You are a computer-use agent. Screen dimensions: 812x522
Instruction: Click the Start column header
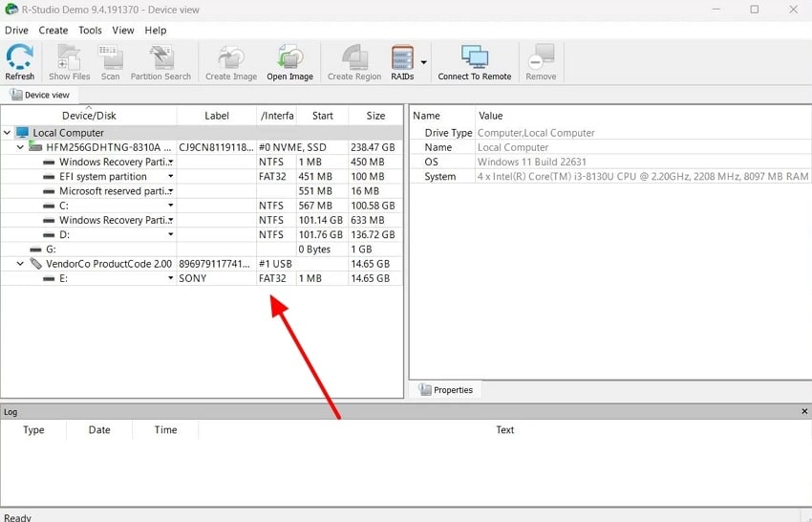tap(323, 116)
